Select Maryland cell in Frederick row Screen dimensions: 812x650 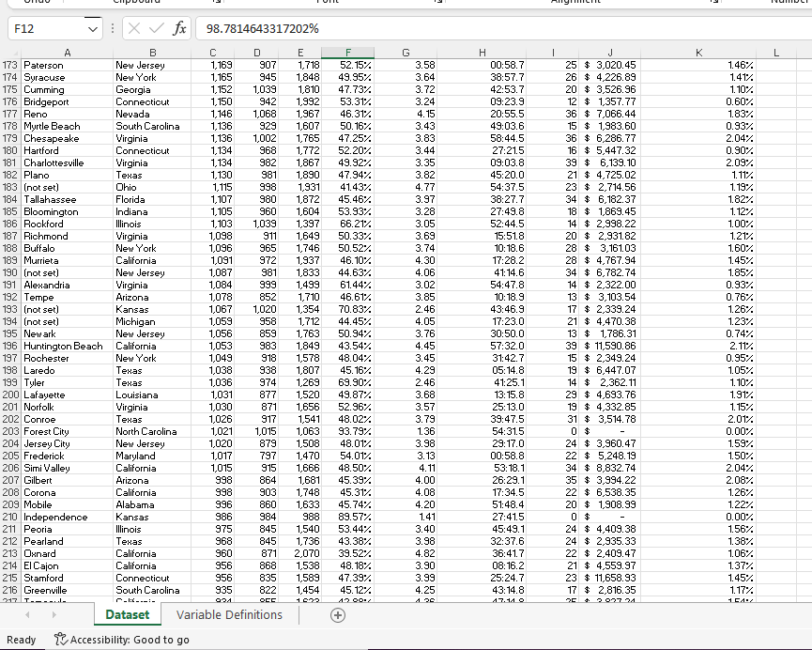point(152,457)
